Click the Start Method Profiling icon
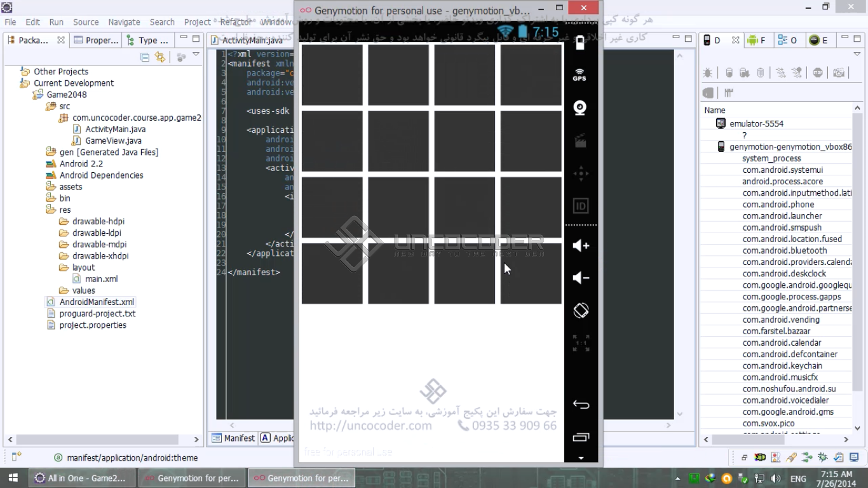Image resolution: width=868 pixels, height=488 pixels. point(797,73)
